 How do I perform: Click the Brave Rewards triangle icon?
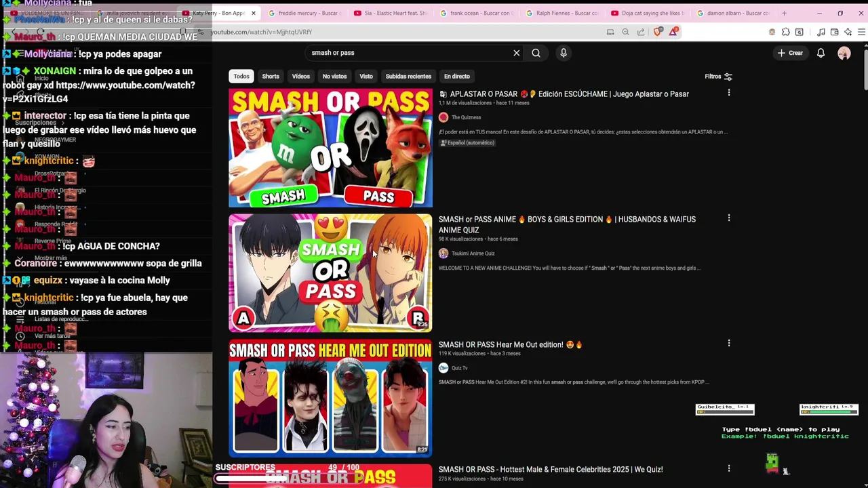coord(673,32)
